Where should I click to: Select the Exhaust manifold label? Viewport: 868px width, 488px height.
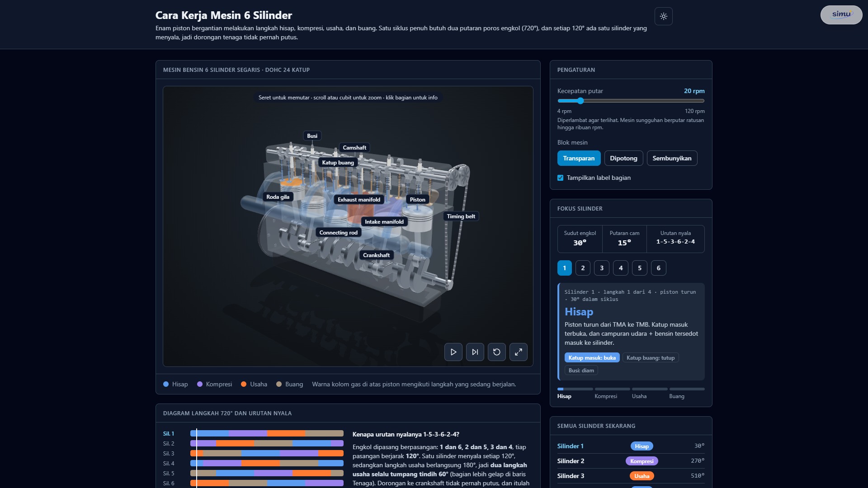(x=359, y=200)
